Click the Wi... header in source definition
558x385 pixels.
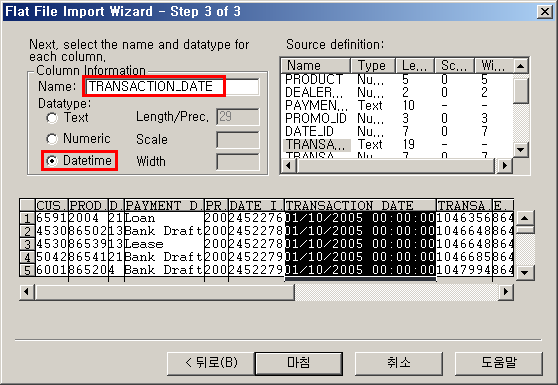coord(494,66)
